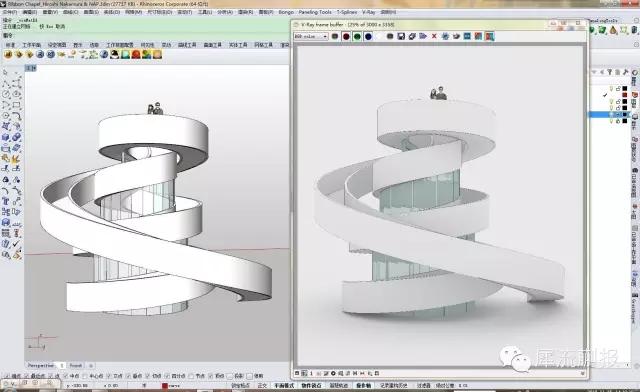The image size is (640, 392).
Task: Click the down arrow icon in layers panel toolbar
Action: pos(594,72)
